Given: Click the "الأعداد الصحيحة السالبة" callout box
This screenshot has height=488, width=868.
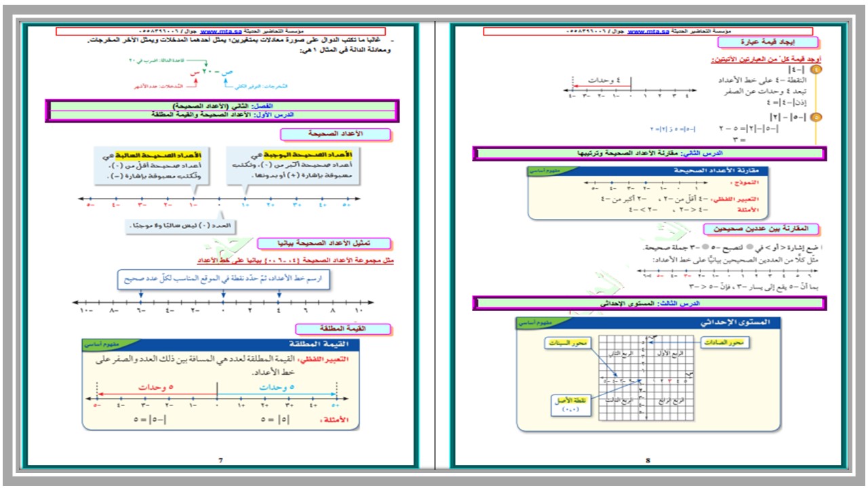Looking at the screenshot, I should click(x=152, y=167).
